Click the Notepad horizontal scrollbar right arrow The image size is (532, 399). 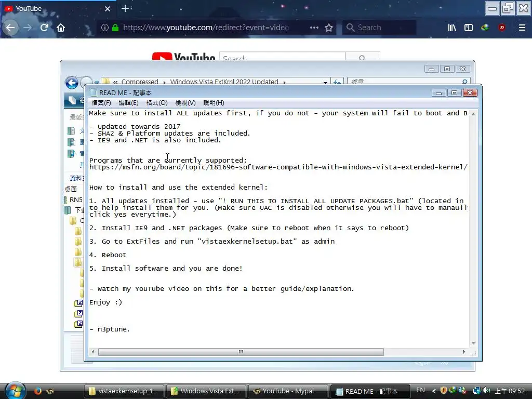[464, 352]
